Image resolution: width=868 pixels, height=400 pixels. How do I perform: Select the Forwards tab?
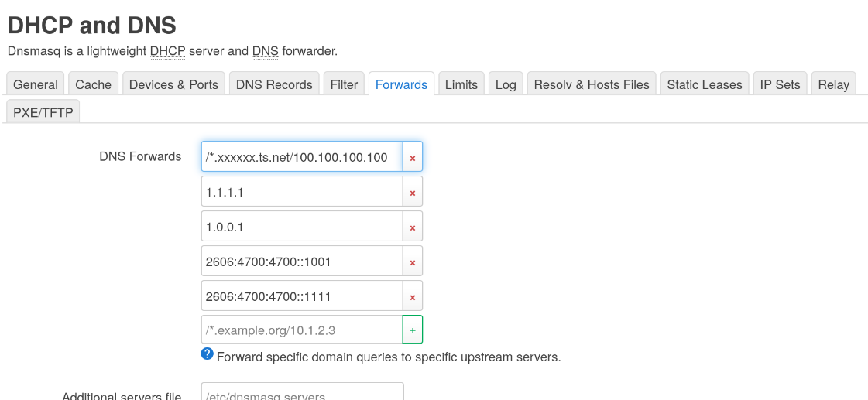click(401, 84)
